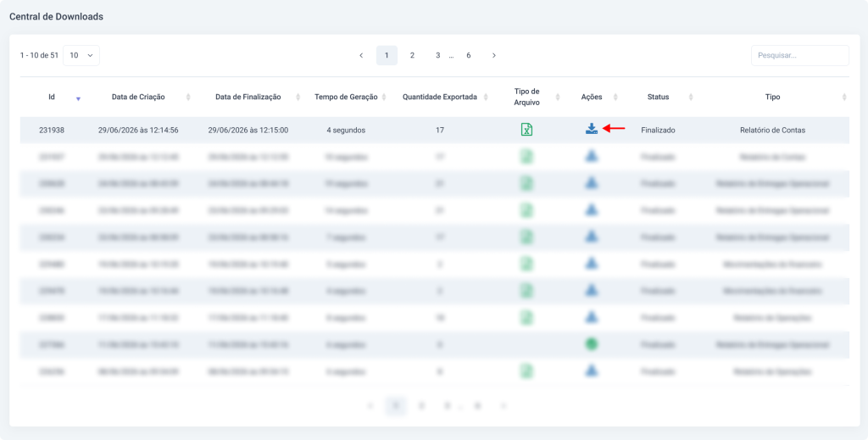Image resolution: width=868 pixels, height=440 pixels.
Task: Select page 2 in top pagination
Action: (x=412, y=55)
